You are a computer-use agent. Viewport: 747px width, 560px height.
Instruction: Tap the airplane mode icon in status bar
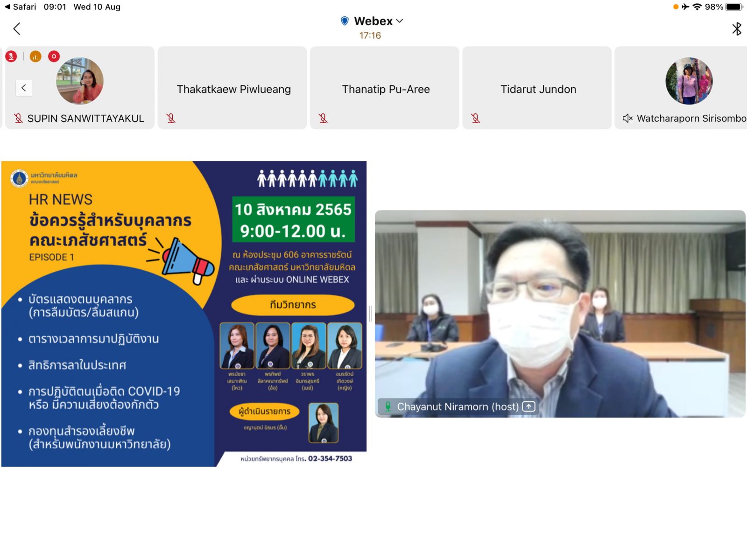[x=685, y=7]
